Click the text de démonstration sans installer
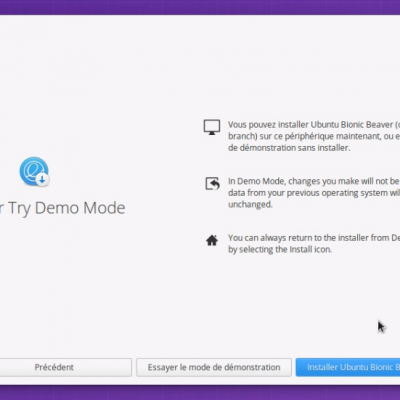 [289, 148]
